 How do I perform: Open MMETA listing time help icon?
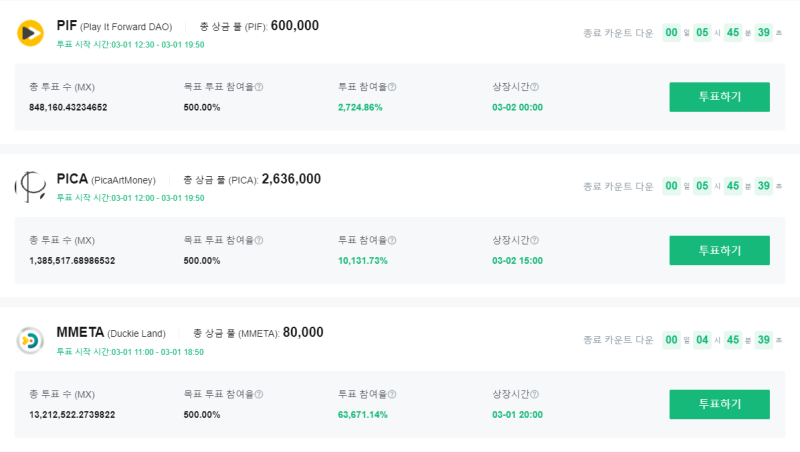pos(534,394)
